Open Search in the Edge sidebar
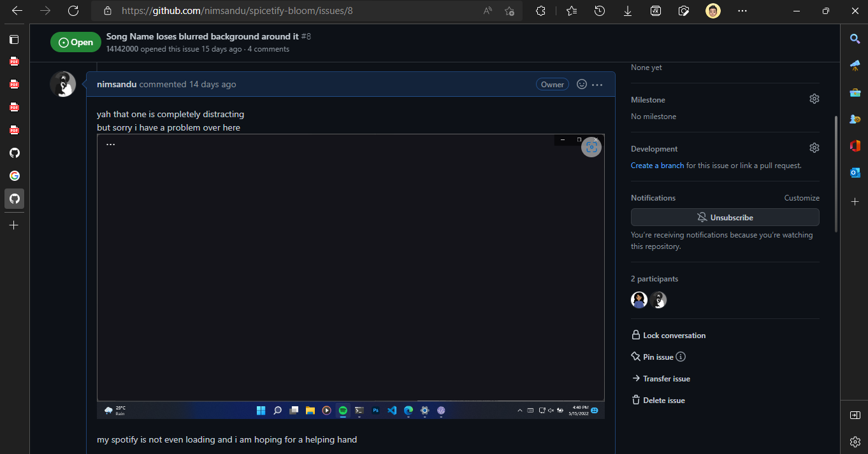Viewport: 868px width, 454px height. pos(855,39)
